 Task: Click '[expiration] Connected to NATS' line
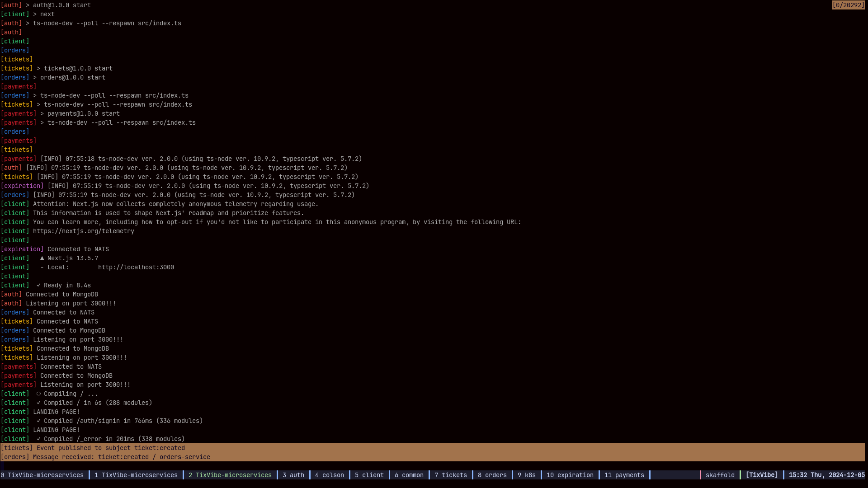click(55, 249)
